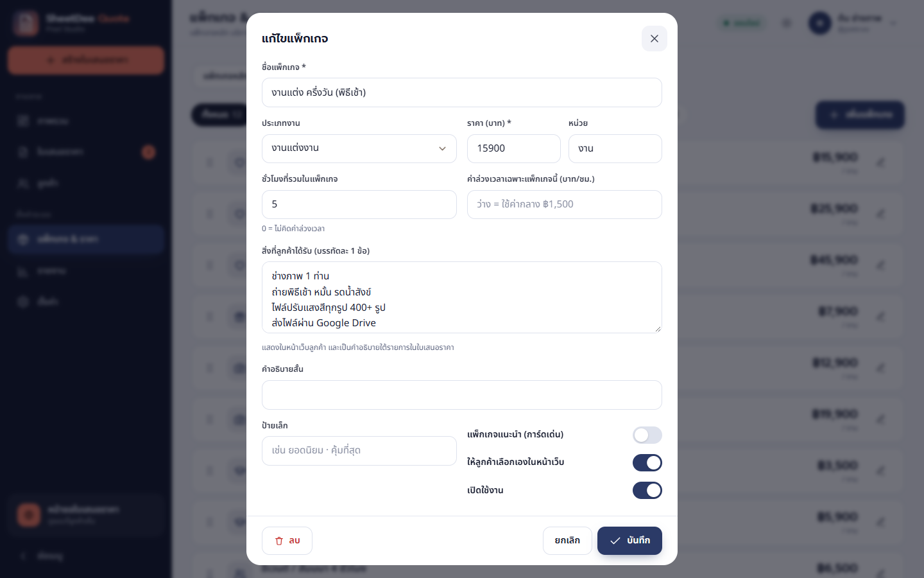Viewport: 924px width, 578px height.
Task: Focus the ชั่วโมงที่รวมในแพ็กเกจ hours field
Action: click(359, 204)
